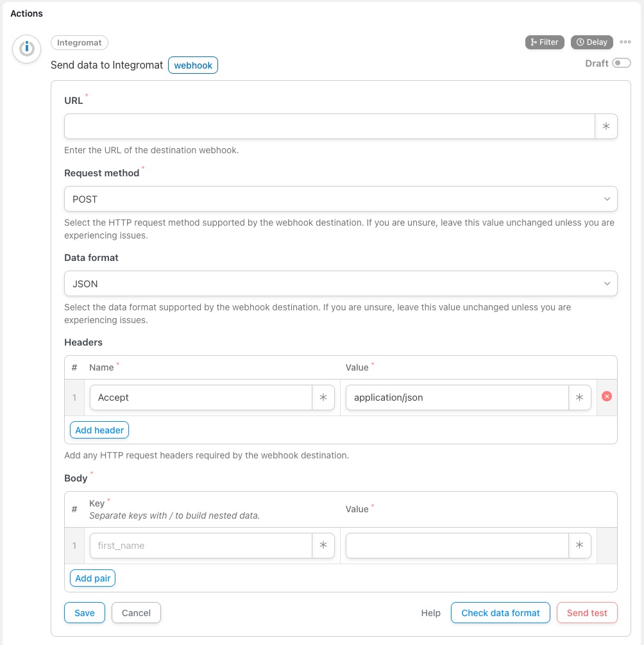Click asterisk button beside Body value field
644x645 pixels.
coord(579,546)
